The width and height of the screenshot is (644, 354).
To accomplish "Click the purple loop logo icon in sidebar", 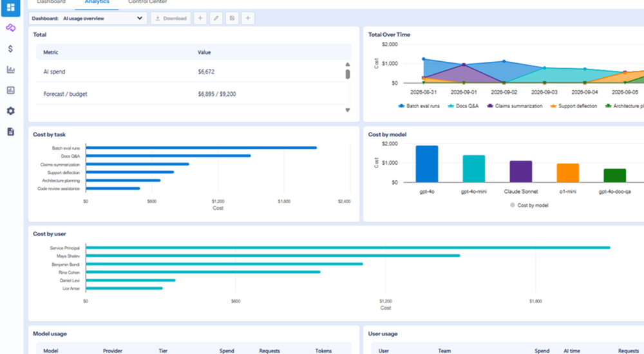I will tap(11, 28).
